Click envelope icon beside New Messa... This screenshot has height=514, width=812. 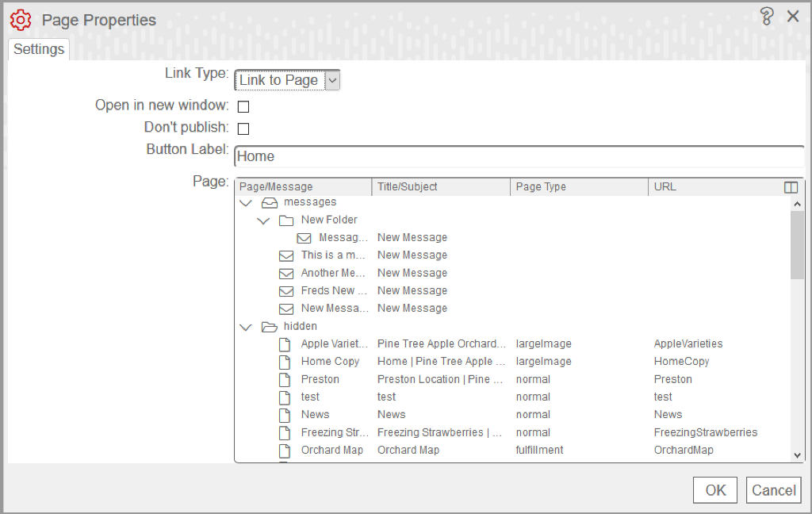pos(286,309)
